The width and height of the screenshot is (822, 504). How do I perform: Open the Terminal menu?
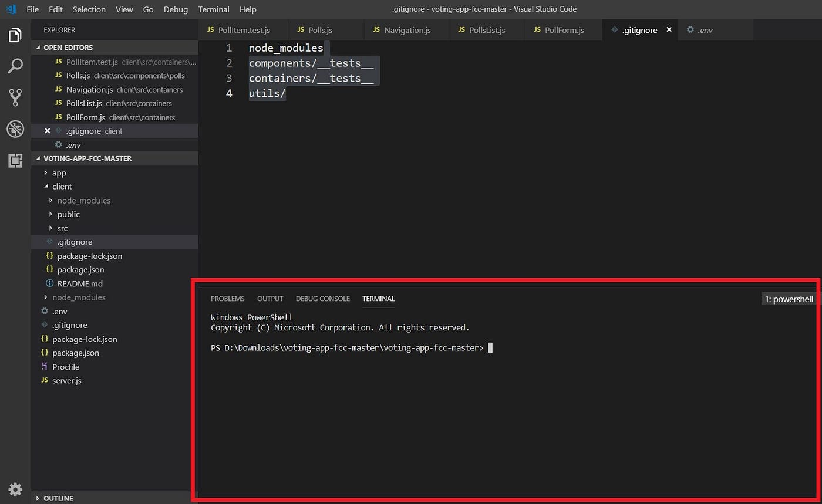pos(214,9)
